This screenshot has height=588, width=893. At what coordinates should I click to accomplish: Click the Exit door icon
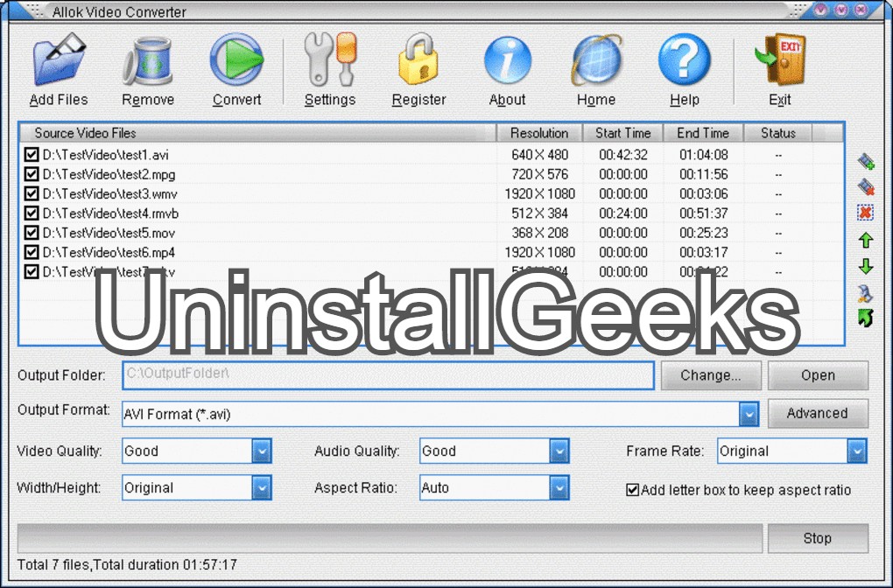[780, 59]
